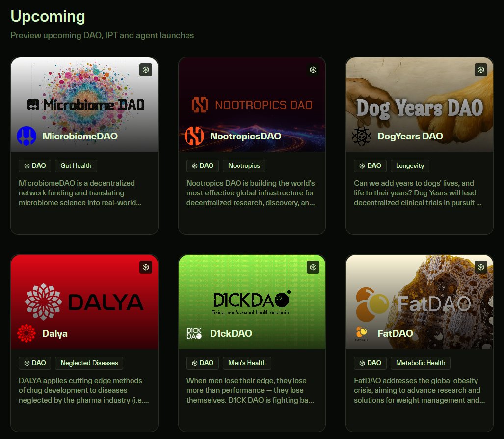Click the corner badge icon on NootropicsDAO card

coord(313,70)
